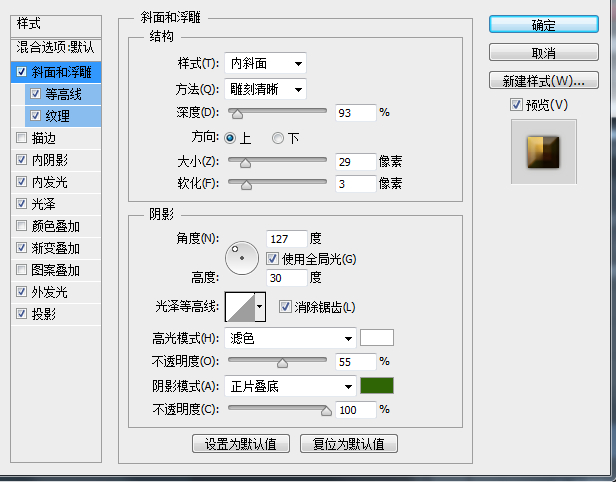Click the white highlight color swatch
This screenshot has height=482, width=616.
pos(377,337)
